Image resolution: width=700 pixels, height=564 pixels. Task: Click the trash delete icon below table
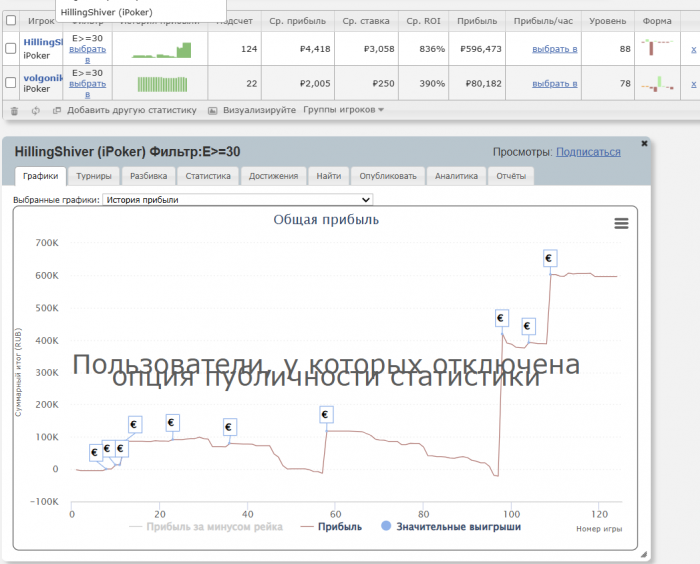point(14,111)
